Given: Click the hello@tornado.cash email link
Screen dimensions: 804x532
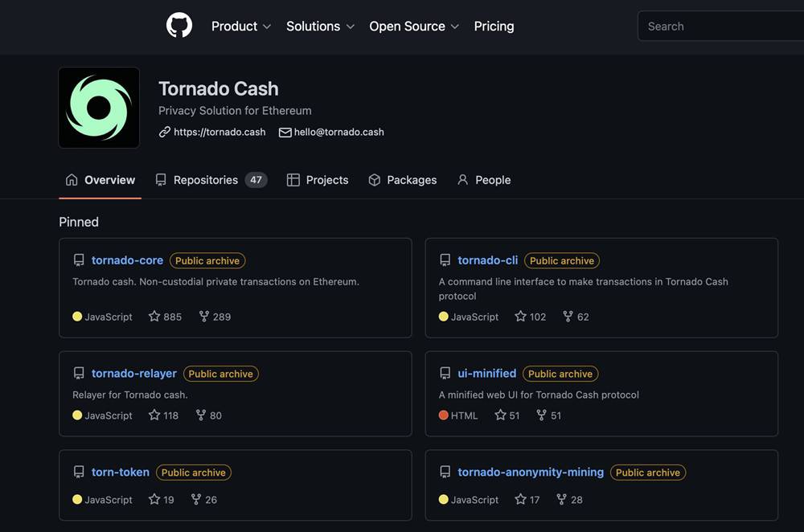Looking at the screenshot, I should 338,132.
